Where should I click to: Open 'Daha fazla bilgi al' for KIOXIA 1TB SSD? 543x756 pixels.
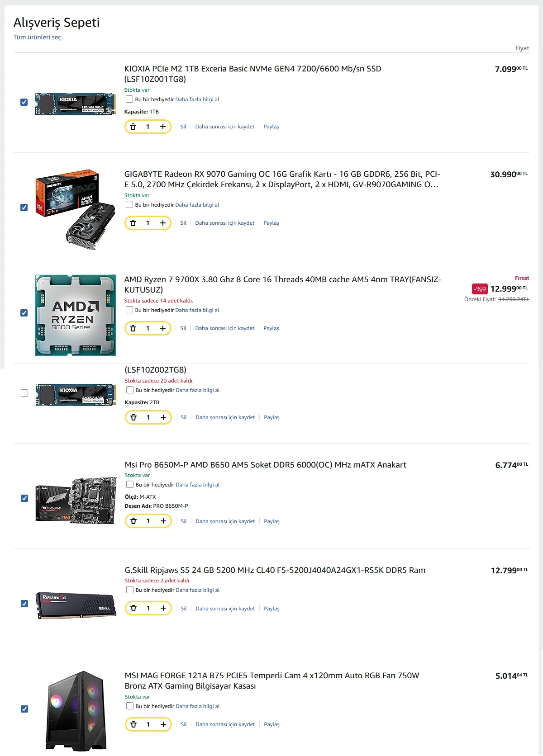pyautogui.click(x=197, y=99)
